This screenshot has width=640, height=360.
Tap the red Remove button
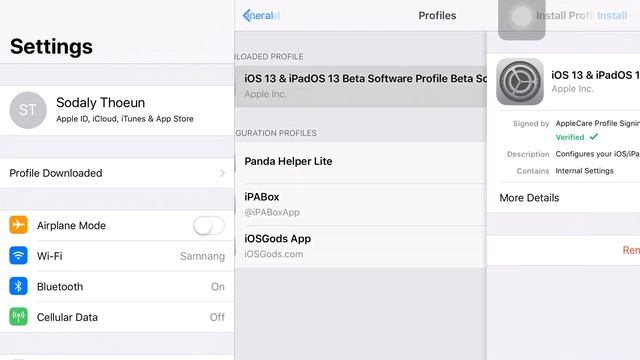pyautogui.click(x=631, y=250)
